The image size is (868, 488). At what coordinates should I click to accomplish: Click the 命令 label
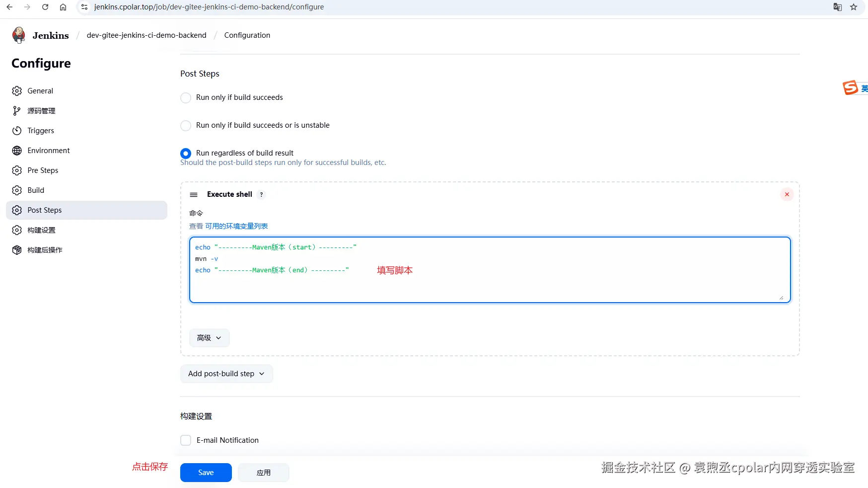point(196,213)
